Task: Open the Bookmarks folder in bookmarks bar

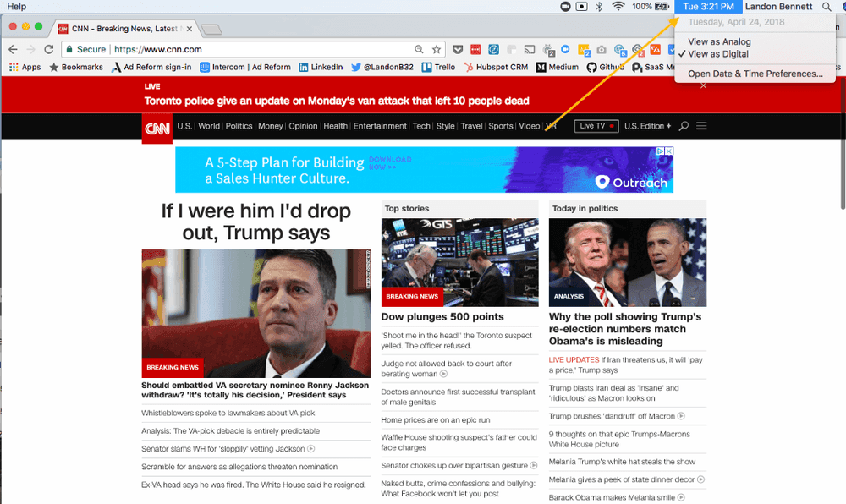Action: 76,67
